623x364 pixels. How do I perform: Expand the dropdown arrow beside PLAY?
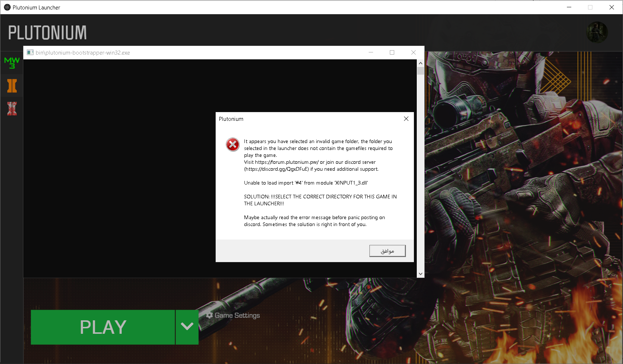tap(187, 327)
